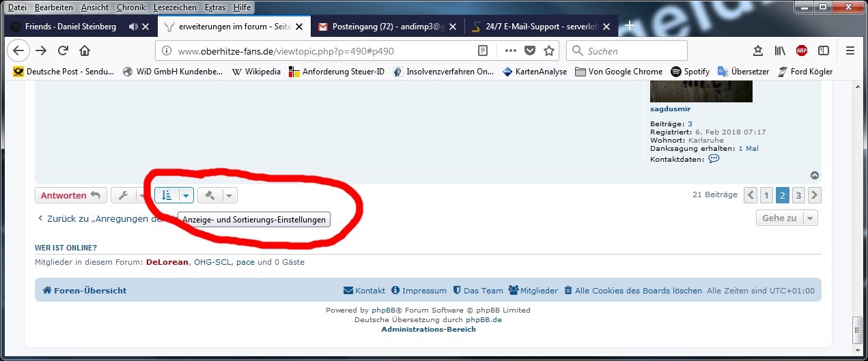Image resolution: width=868 pixels, height=361 pixels.
Task: Go to page 3 of topic
Action: coord(798,195)
